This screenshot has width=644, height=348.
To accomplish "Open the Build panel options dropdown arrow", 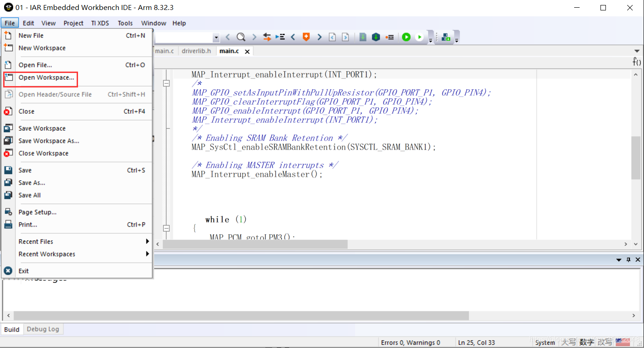I will 619,260.
